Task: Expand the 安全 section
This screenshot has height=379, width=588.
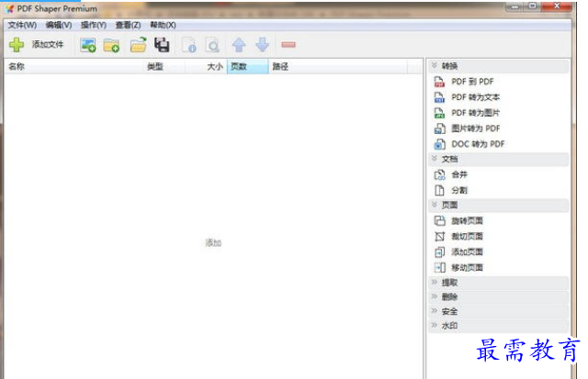Action: pos(498,311)
